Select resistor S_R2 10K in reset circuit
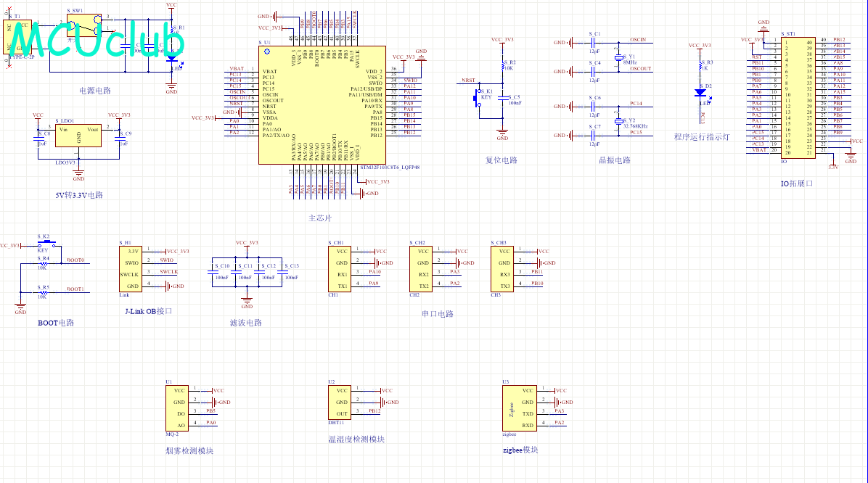Image resolution: width=868 pixels, height=483 pixels. [x=503, y=66]
